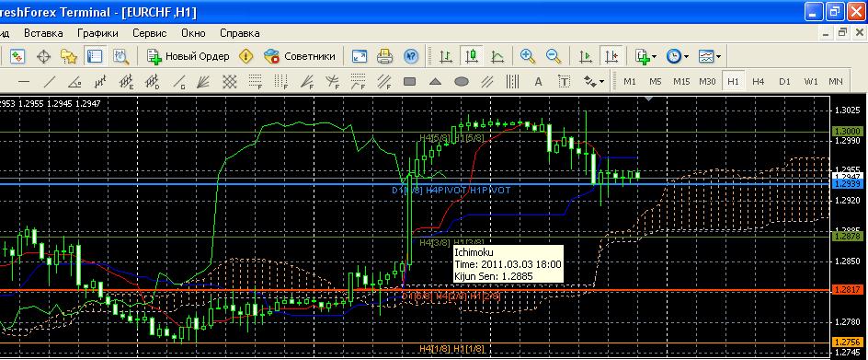This screenshot has width=868, height=360.
Task: Open the indicators list dropdown
Action: pos(646,56)
